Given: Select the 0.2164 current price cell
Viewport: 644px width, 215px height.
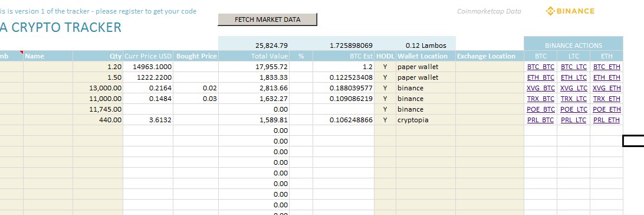Looking at the screenshot, I should pyautogui.click(x=148, y=88).
